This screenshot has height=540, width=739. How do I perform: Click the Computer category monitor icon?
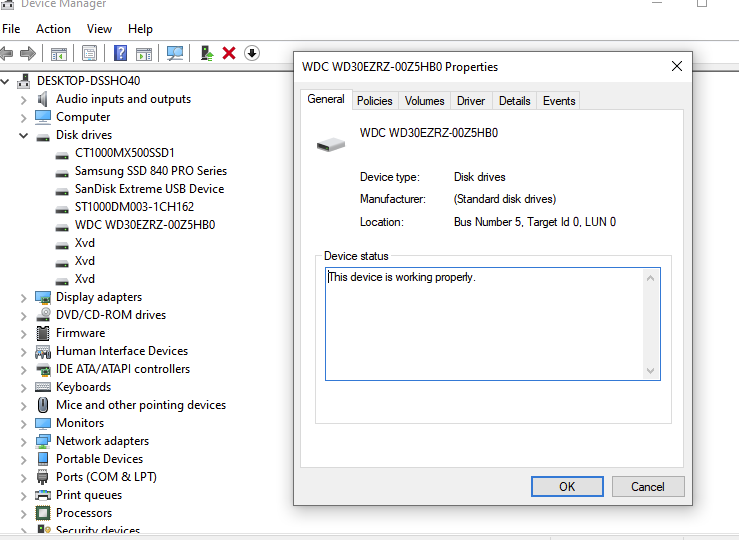coord(43,117)
